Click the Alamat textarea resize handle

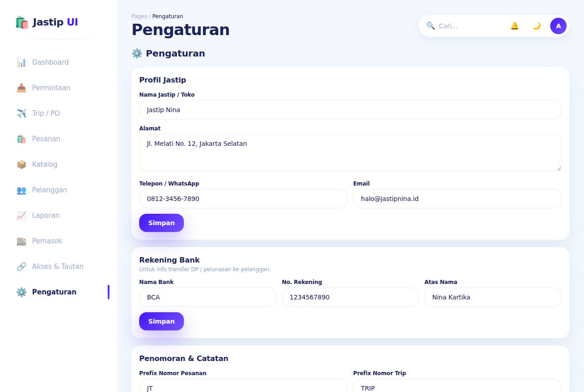pyautogui.click(x=558, y=168)
